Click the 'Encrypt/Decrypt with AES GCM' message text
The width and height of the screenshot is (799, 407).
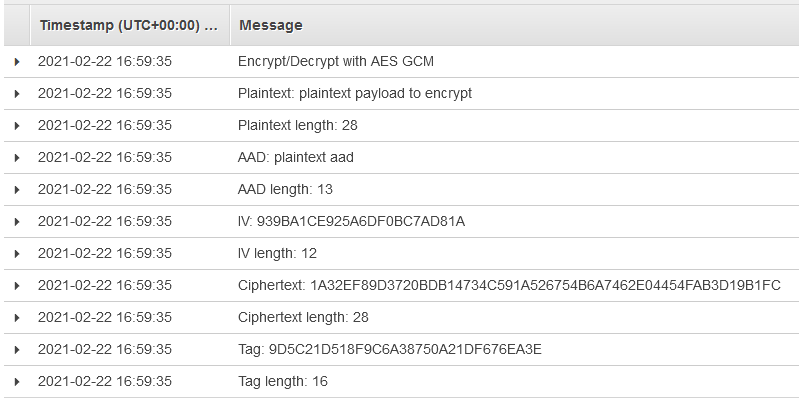(x=335, y=62)
